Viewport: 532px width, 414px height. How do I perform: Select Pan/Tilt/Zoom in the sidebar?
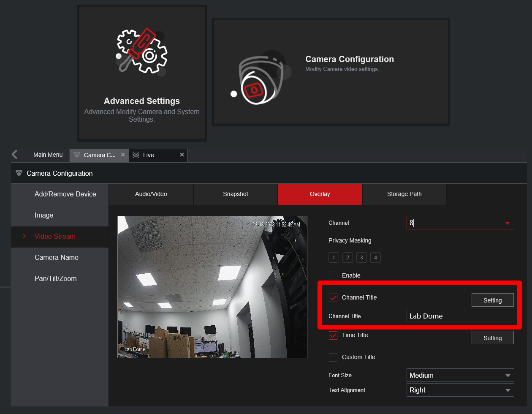tap(55, 278)
